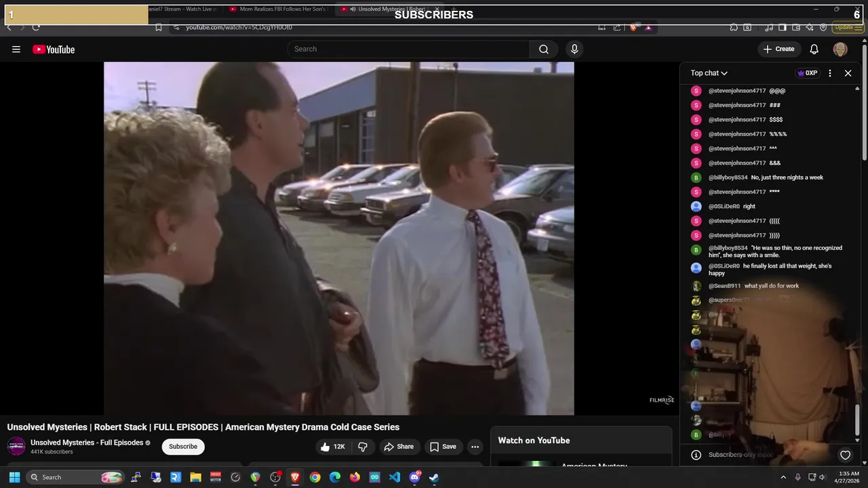The height and width of the screenshot is (488, 868).
Task: Open the Brave Rewards triangle icon
Action: pos(648,27)
